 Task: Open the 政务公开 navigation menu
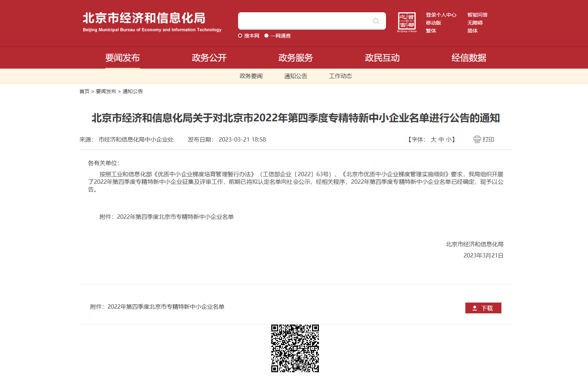point(209,58)
